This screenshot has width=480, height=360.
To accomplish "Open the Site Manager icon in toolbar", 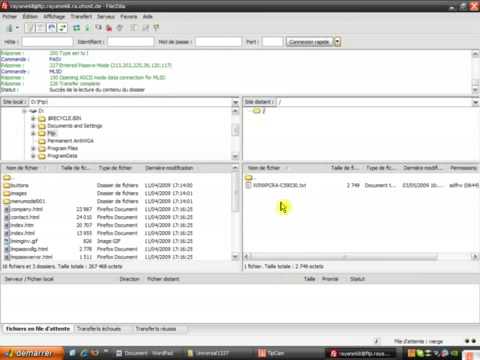I will 10,28.
